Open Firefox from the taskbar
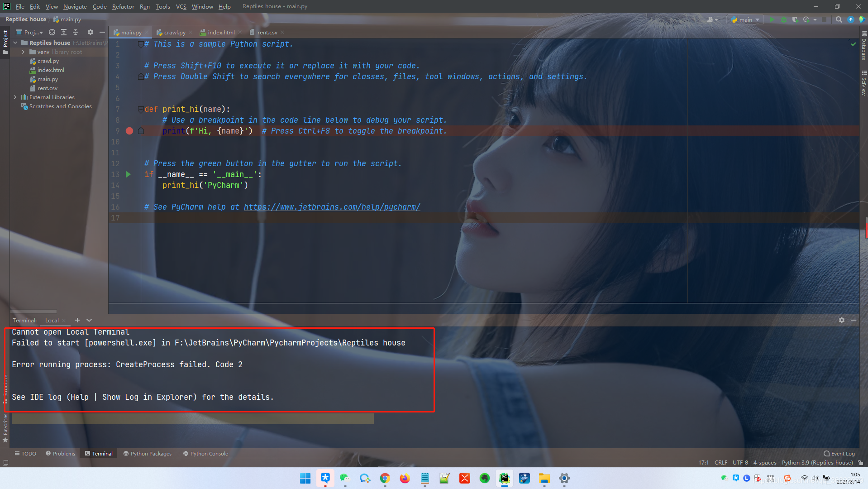This screenshot has height=489, width=868. [x=405, y=478]
